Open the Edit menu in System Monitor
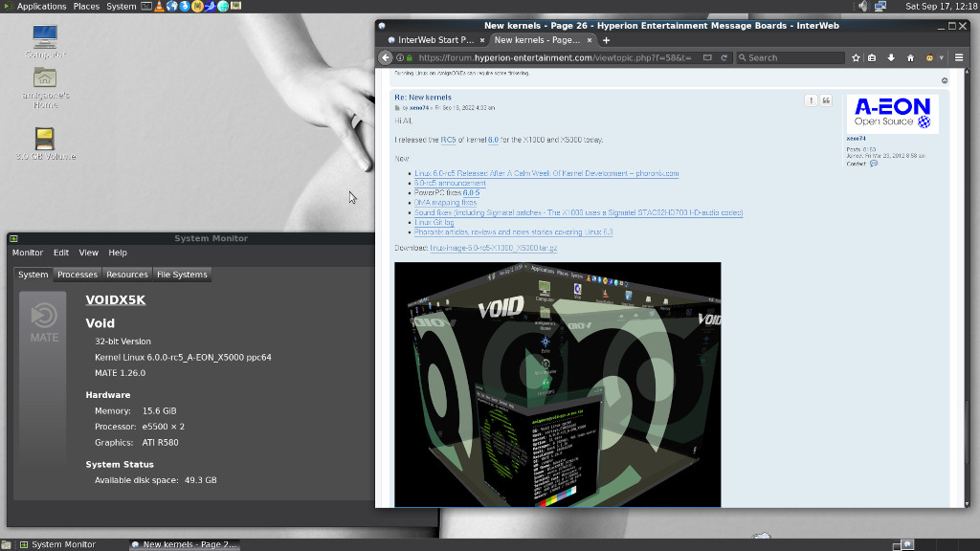This screenshot has width=980, height=551. coord(60,253)
